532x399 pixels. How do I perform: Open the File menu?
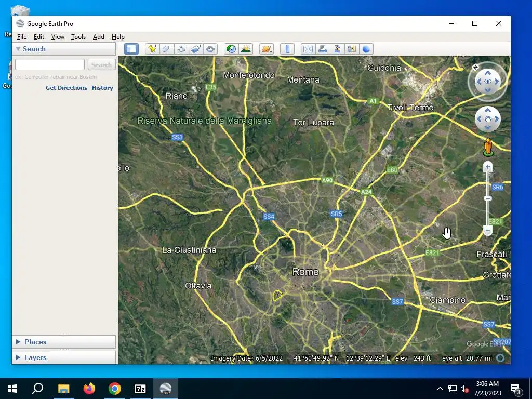22,37
